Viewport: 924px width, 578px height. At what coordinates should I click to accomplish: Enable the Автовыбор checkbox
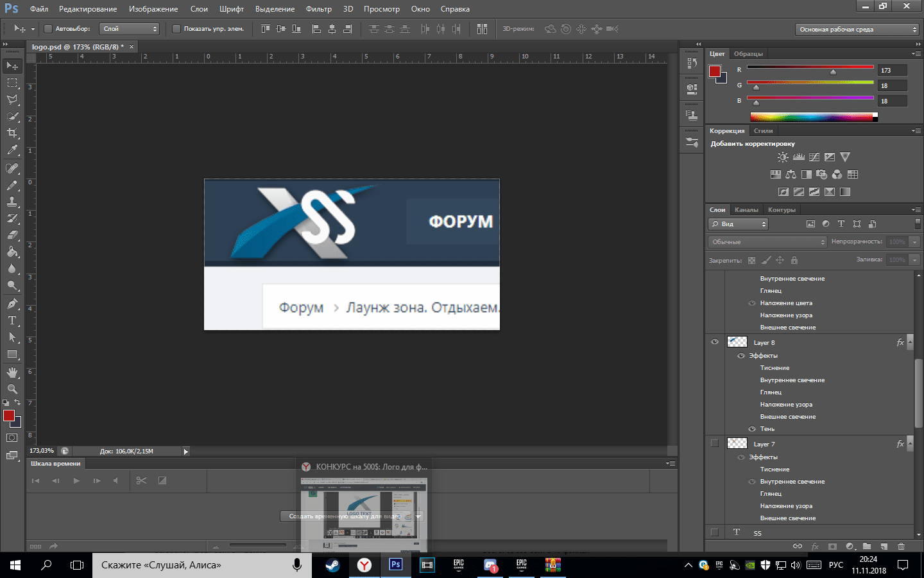click(x=48, y=29)
